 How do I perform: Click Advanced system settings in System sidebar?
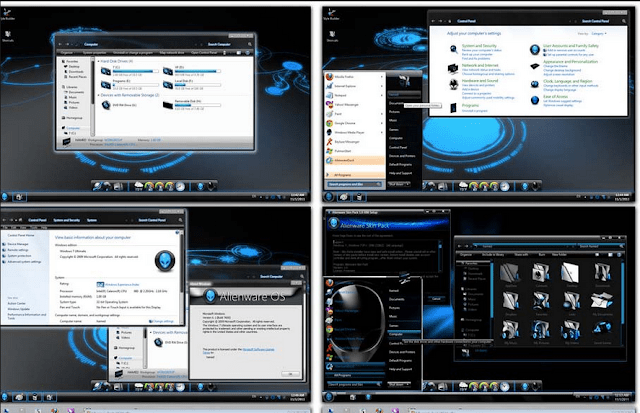[24, 262]
